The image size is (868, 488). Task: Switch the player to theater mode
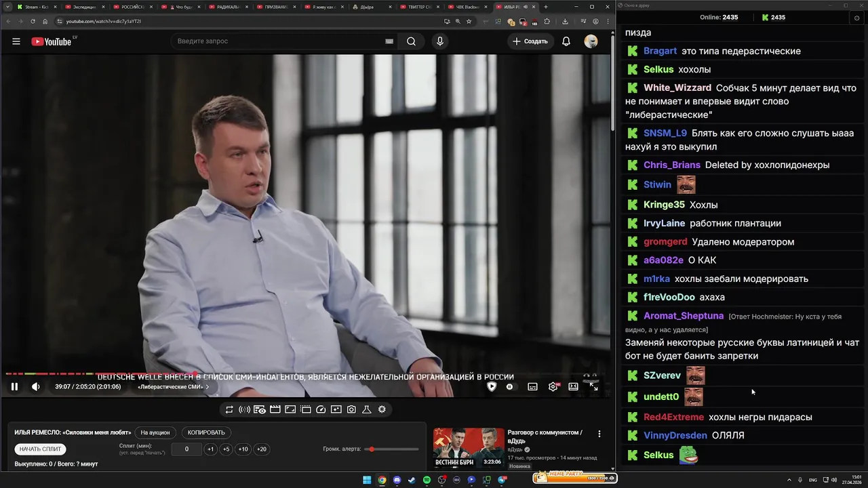573,386
